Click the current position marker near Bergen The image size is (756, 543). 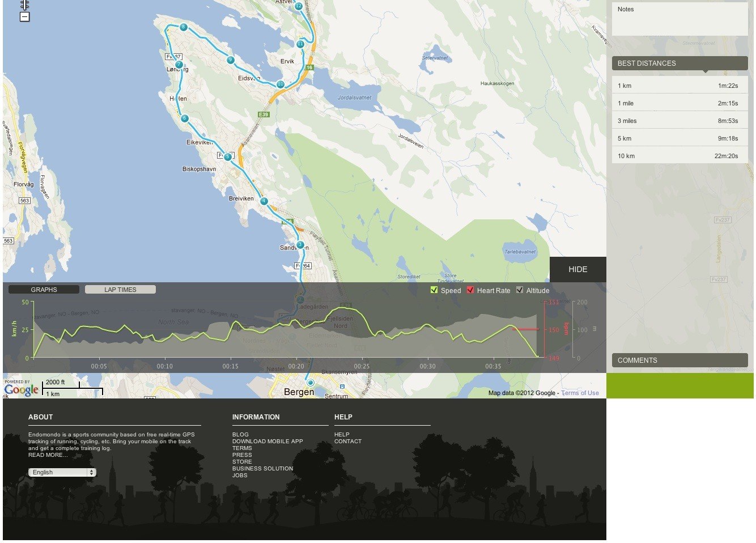[x=309, y=383]
